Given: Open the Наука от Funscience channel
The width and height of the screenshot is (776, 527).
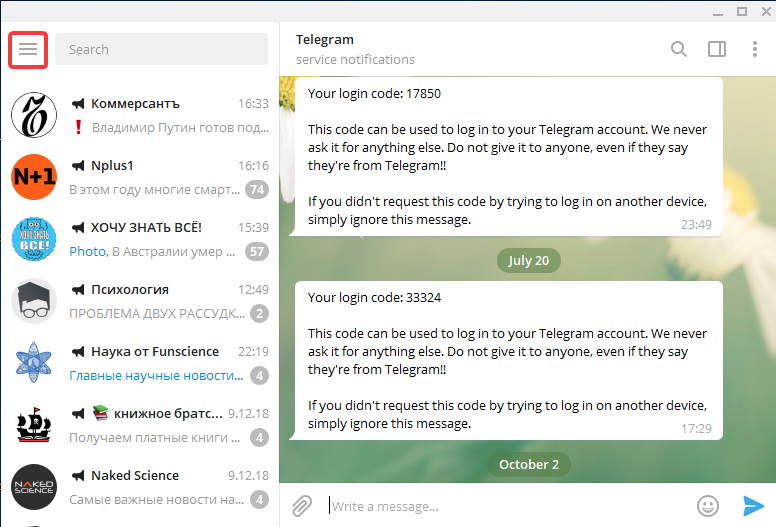Looking at the screenshot, I should pyautogui.click(x=140, y=363).
